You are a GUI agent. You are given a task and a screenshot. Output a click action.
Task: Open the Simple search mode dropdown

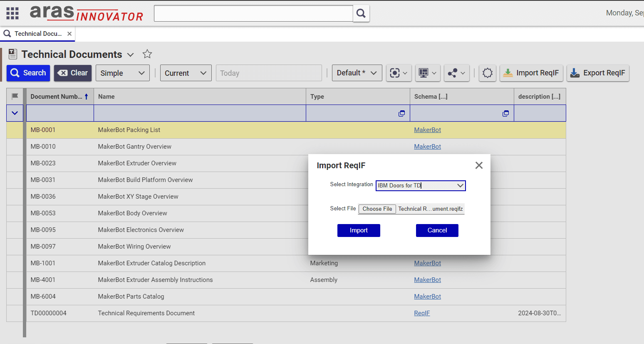[x=123, y=73]
